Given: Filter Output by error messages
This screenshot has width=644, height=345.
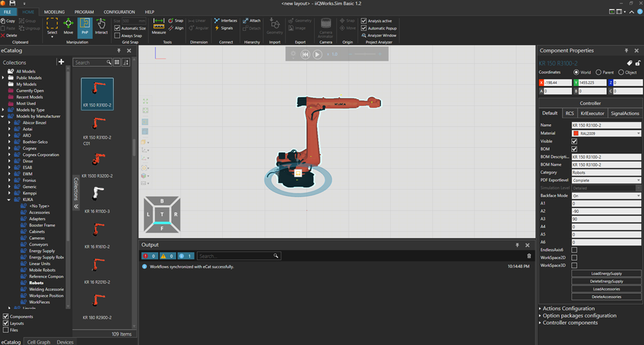Looking at the screenshot, I should (149, 256).
